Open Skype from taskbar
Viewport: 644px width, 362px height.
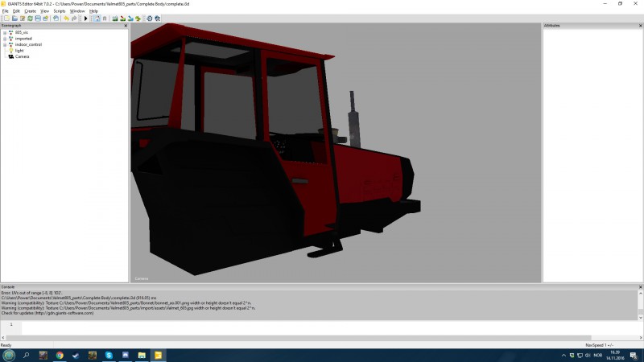pos(109,356)
